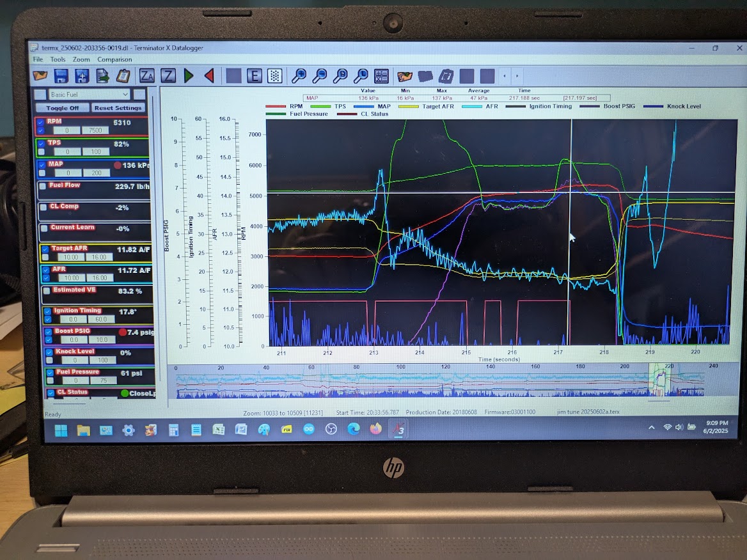Edit the Fuel Pressure maximum field 75
747x560 pixels.
click(104, 380)
